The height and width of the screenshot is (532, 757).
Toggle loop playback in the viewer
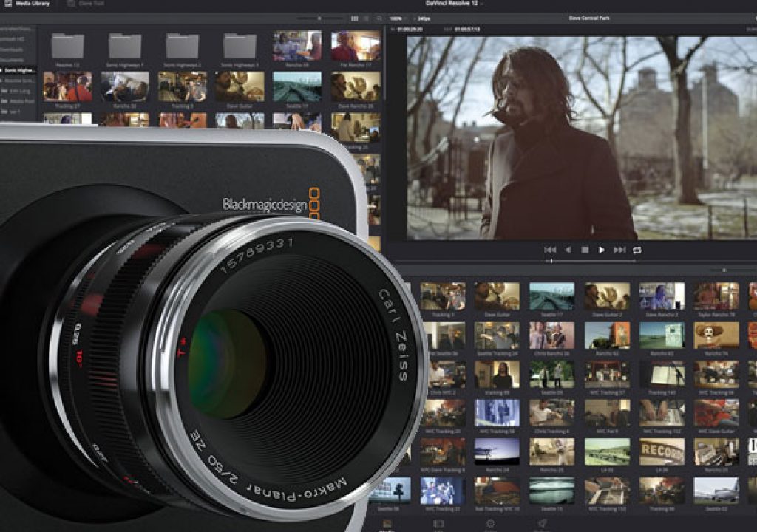(x=637, y=250)
